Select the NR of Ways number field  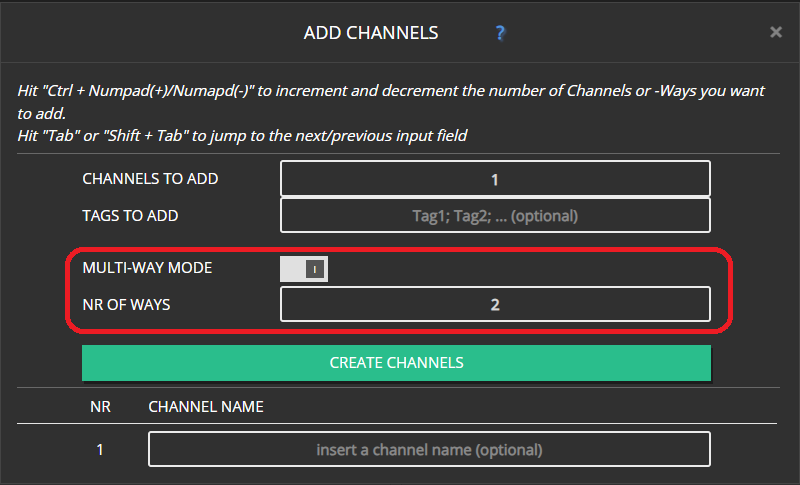pos(495,304)
